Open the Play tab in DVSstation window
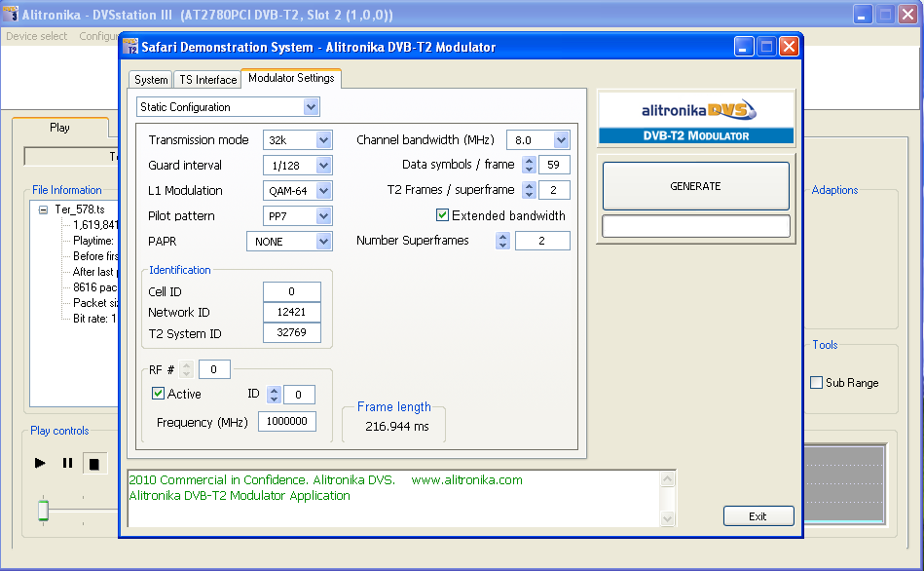Image resolution: width=924 pixels, height=571 pixels. pos(59,128)
